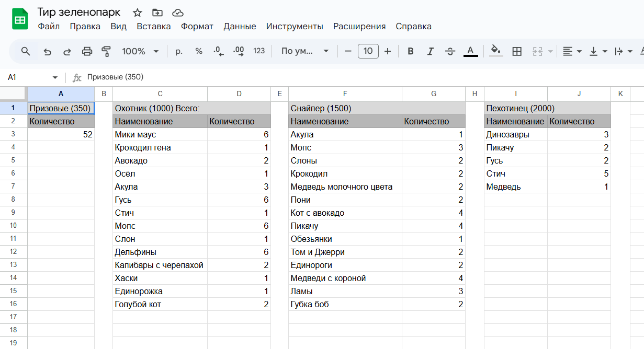Viewport: 644px width, 349px height.
Task: Click the formula bar content
Action: point(115,77)
